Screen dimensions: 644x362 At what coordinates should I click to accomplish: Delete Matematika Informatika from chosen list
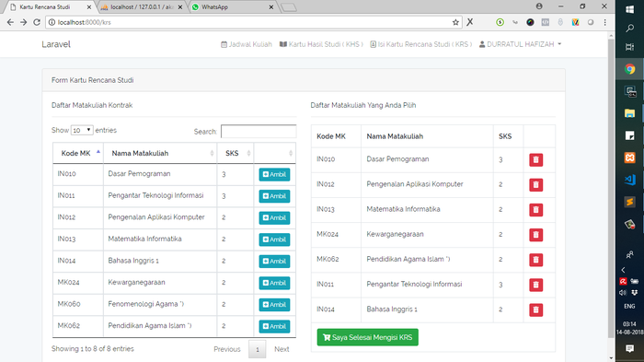point(536,210)
